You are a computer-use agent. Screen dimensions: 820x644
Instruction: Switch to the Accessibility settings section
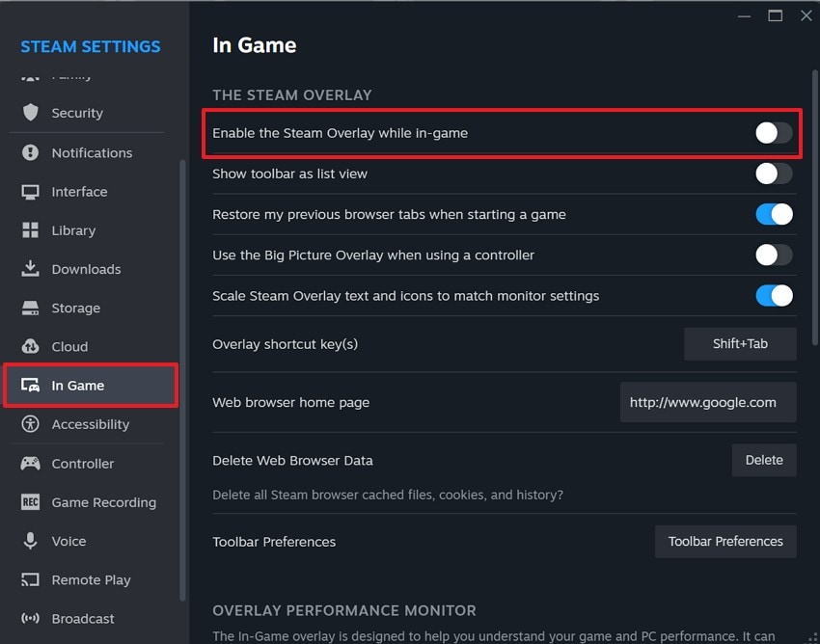pos(93,424)
